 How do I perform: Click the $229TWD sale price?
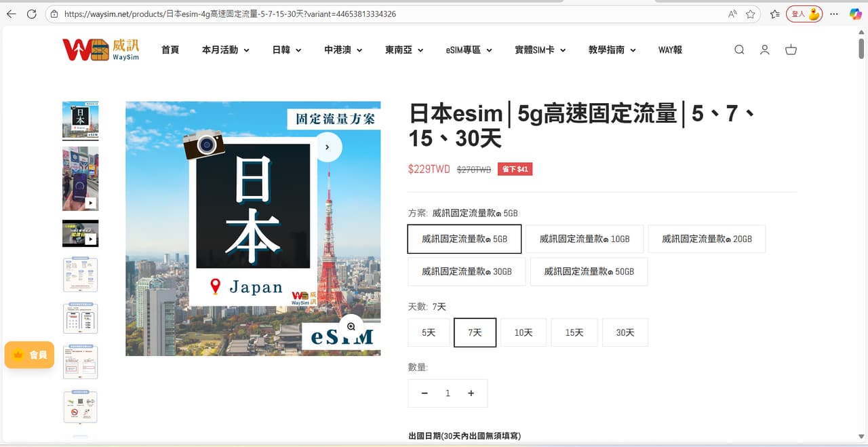tap(429, 169)
